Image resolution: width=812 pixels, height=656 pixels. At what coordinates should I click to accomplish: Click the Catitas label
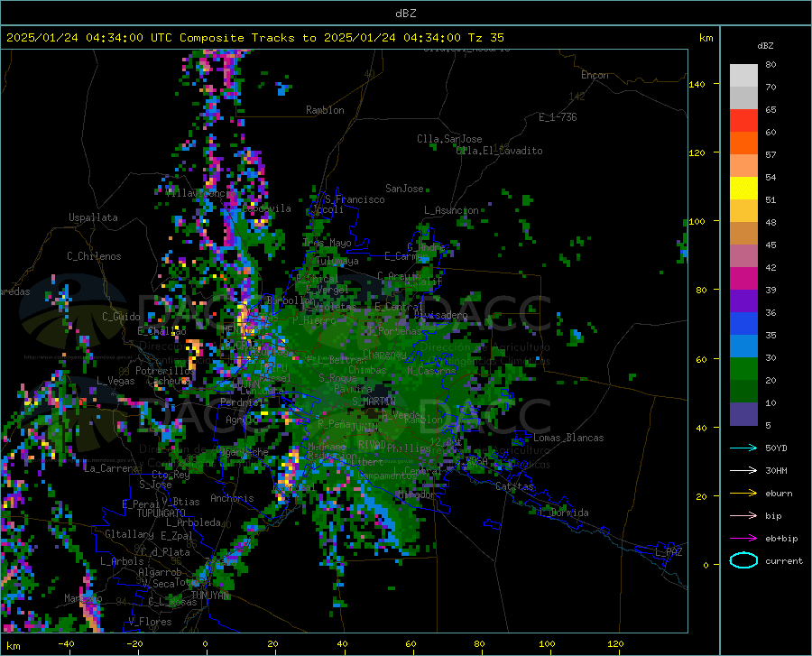pyautogui.click(x=515, y=486)
